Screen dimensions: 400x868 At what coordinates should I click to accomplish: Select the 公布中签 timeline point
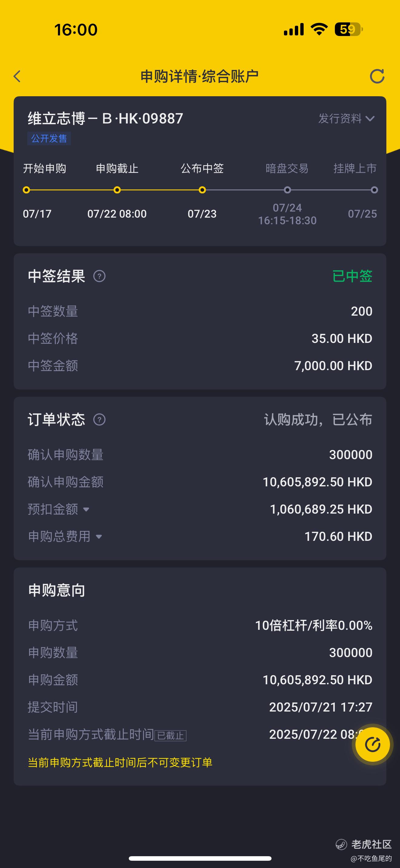(202, 190)
